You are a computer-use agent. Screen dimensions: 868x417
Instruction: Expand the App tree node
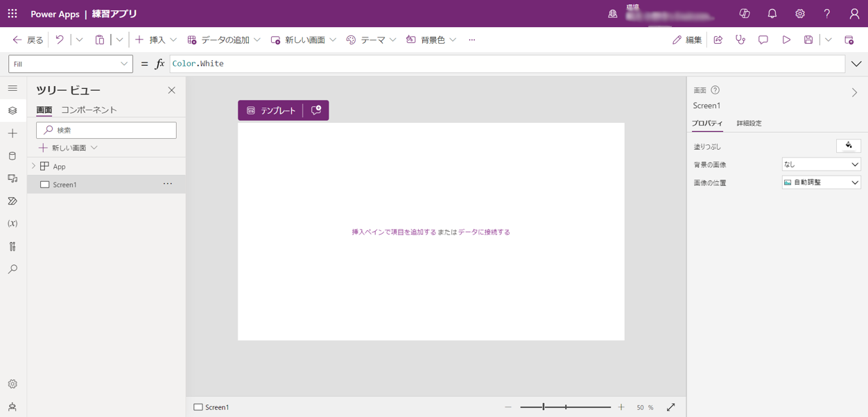point(33,167)
